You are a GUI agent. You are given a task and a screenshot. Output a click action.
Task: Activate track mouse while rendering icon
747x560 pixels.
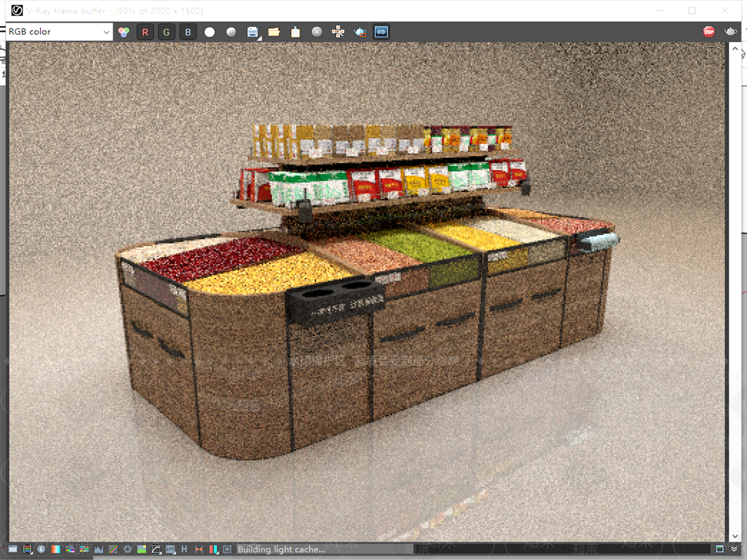coord(338,32)
